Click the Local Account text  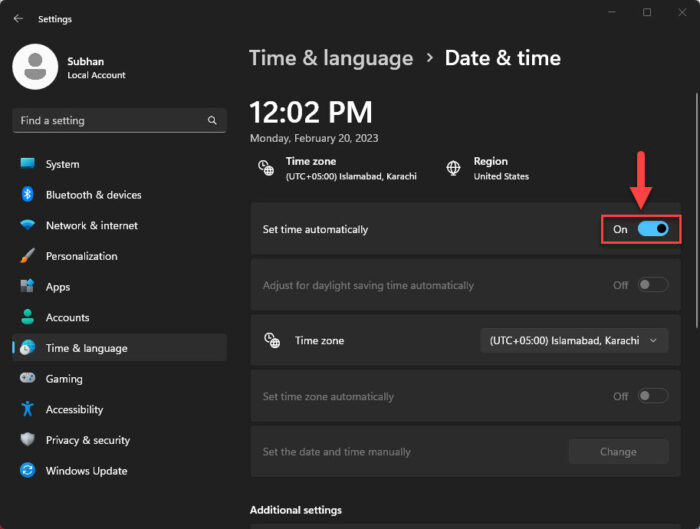96,75
